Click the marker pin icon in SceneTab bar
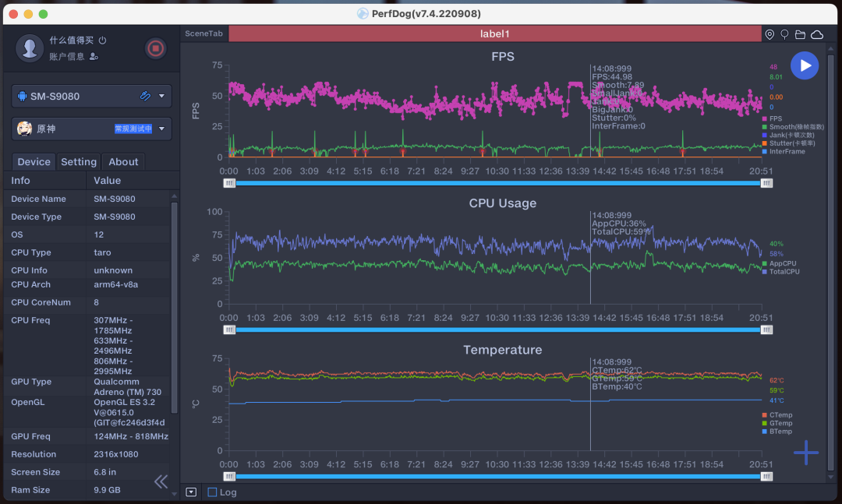This screenshot has width=842, height=504. click(x=784, y=34)
